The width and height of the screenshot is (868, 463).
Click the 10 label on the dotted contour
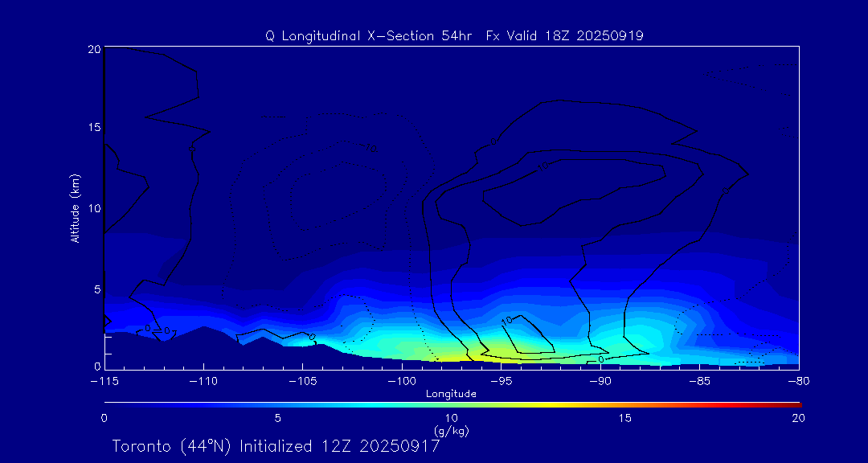point(371,148)
